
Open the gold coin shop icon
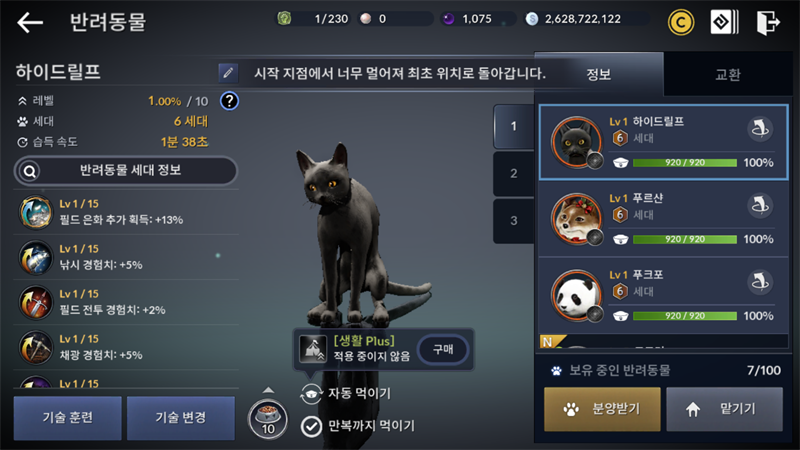(x=681, y=22)
